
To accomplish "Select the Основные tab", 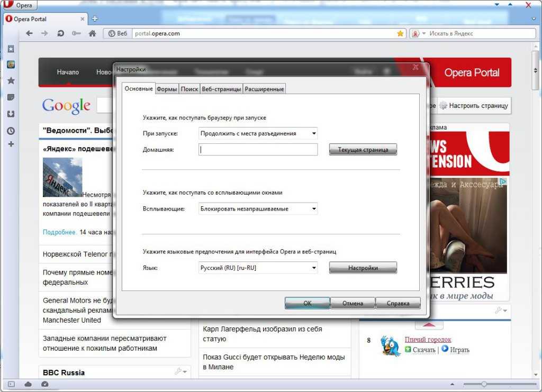I will [x=139, y=88].
